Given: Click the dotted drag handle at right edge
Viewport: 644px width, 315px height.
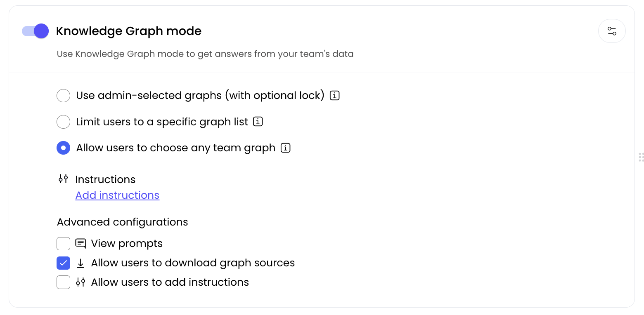Looking at the screenshot, I should coord(641,157).
